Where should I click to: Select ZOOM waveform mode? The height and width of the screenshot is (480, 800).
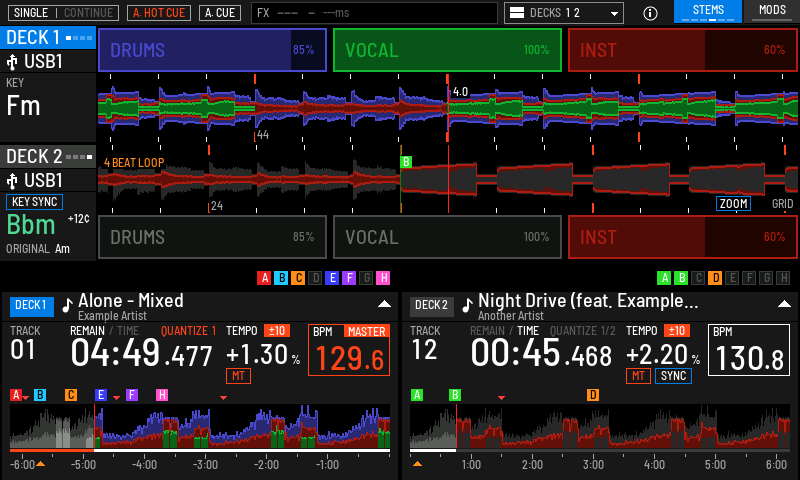733,204
